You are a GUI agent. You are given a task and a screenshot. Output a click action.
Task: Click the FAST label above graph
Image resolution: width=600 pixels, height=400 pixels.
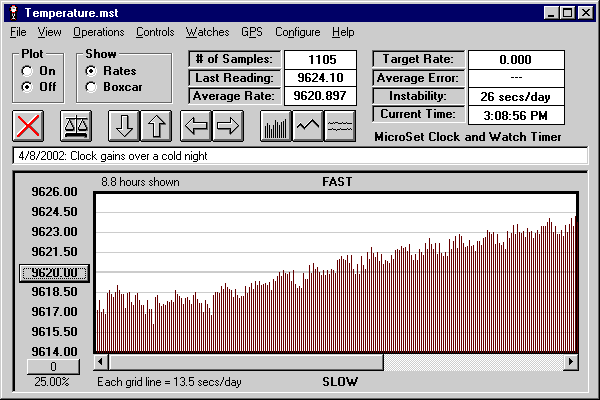tap(337, 181)
